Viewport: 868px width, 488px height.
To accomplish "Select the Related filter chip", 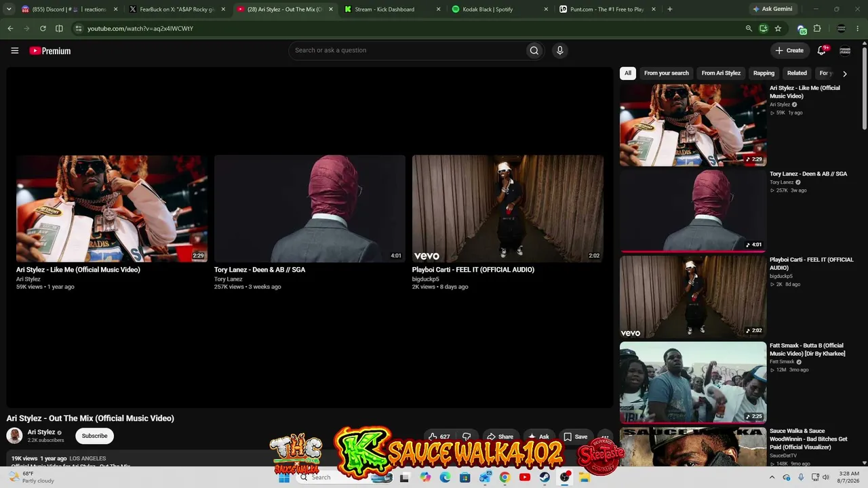I will tap(797, 73).
